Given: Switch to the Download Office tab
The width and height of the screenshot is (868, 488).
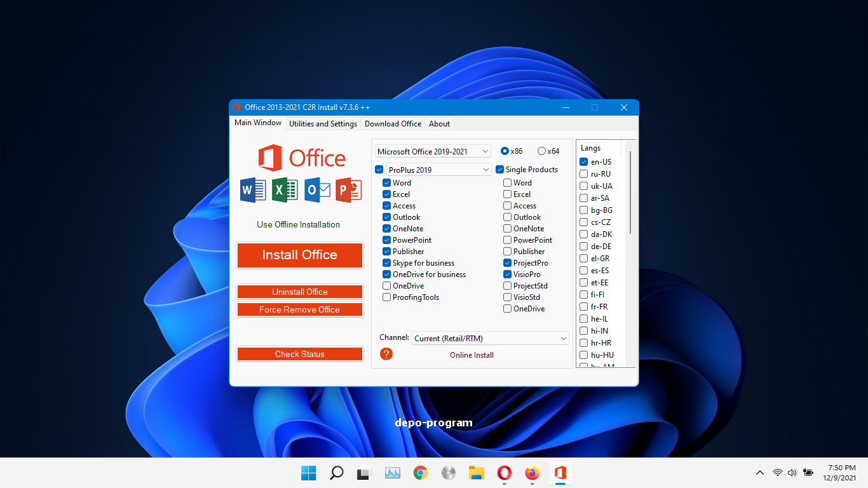Looking at the screenshot, I should pyautogui.click(x=393, y=123).
